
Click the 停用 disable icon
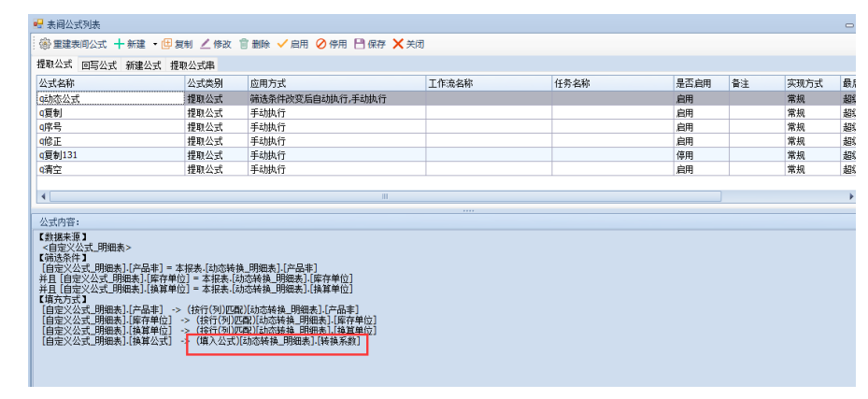321,44
